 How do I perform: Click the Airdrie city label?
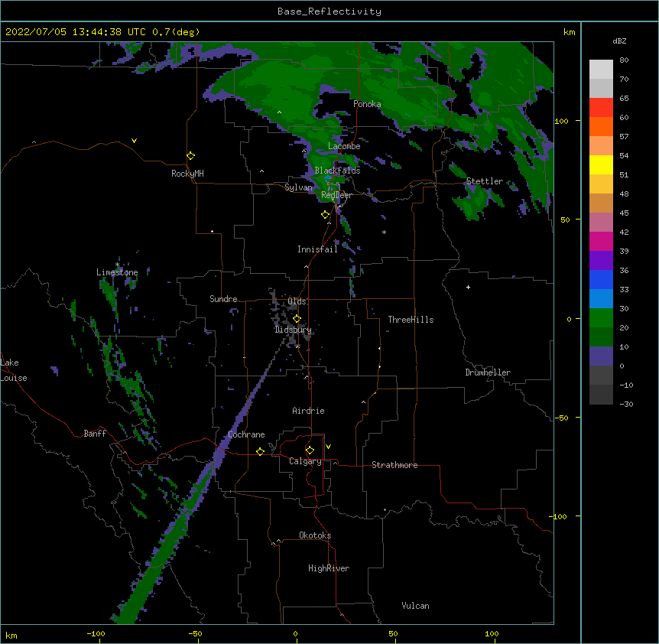(x=308, y=411)
